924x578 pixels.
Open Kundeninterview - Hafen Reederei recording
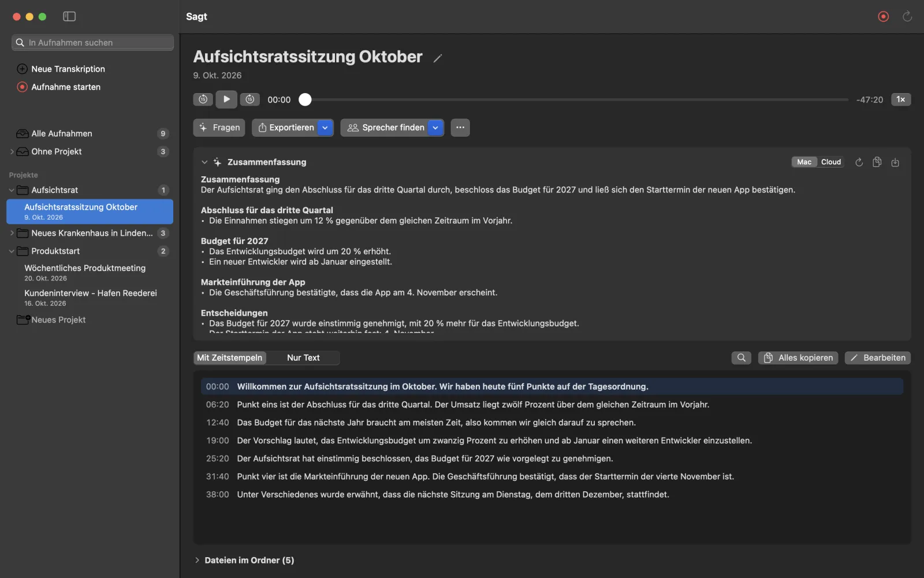click(x=90, y=298)
